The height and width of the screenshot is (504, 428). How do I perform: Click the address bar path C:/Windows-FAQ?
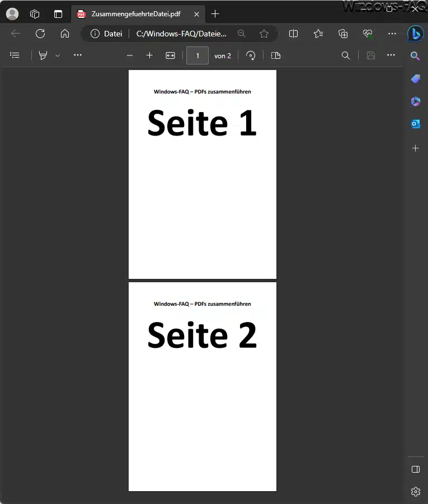[181, 34]
